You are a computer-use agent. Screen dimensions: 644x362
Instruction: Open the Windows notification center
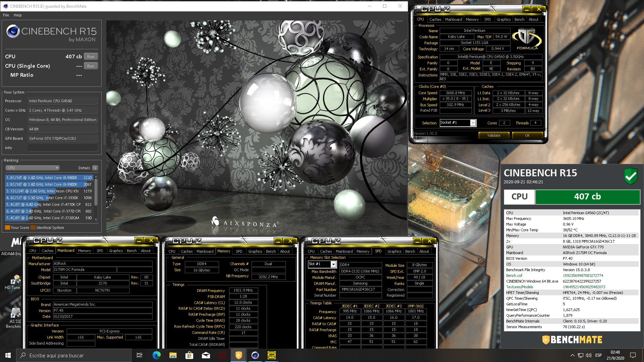point(633,355)
